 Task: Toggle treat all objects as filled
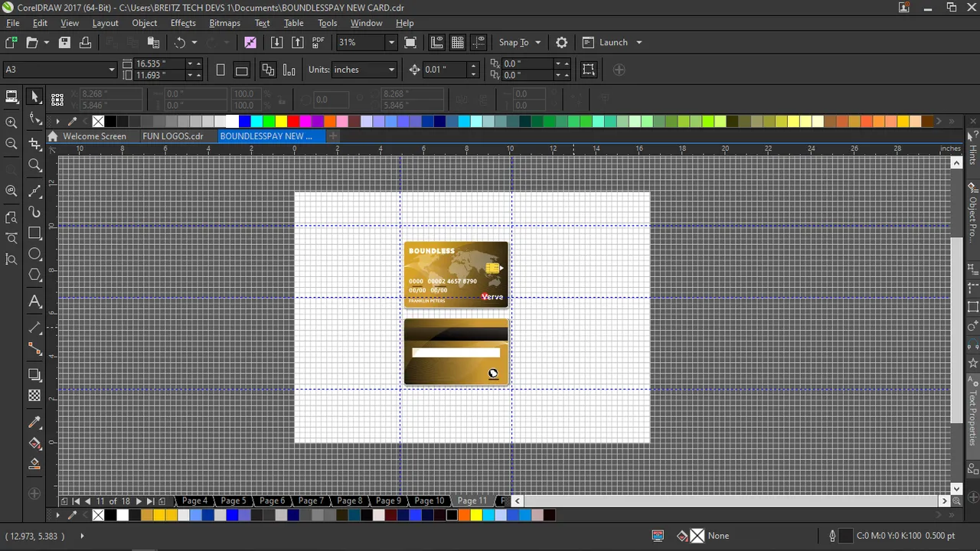tap(589, 70)
